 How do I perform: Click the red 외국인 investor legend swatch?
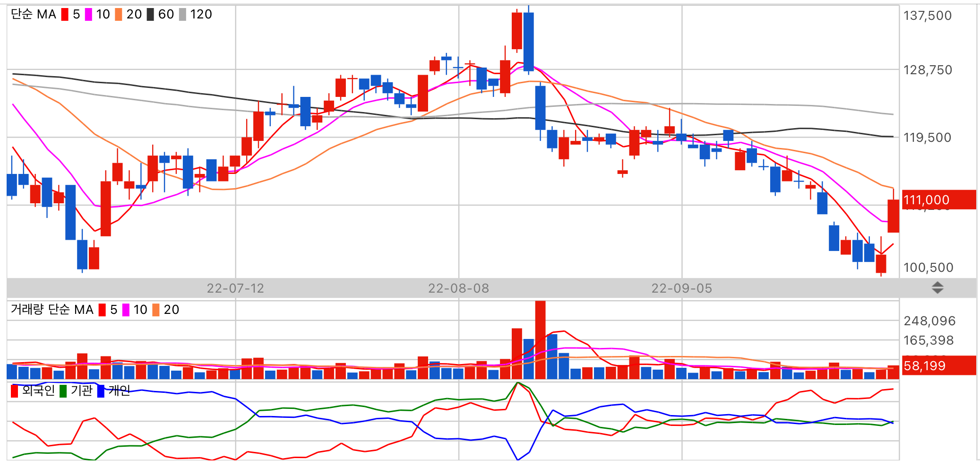click(x=14, y=391)
